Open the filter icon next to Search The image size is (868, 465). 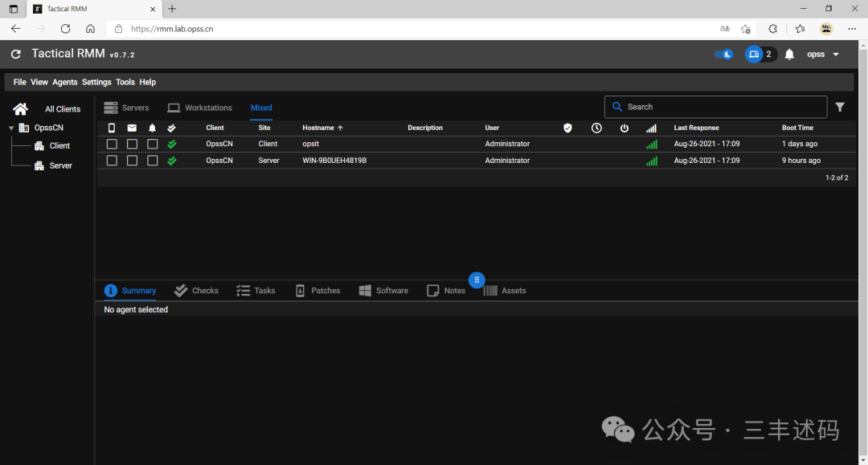point(840,108)
